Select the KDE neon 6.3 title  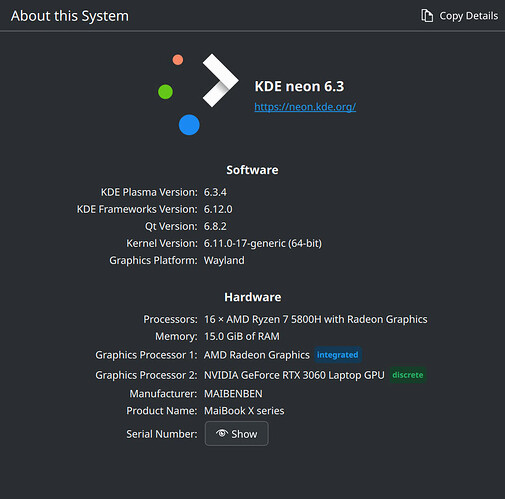click(299, 86)
